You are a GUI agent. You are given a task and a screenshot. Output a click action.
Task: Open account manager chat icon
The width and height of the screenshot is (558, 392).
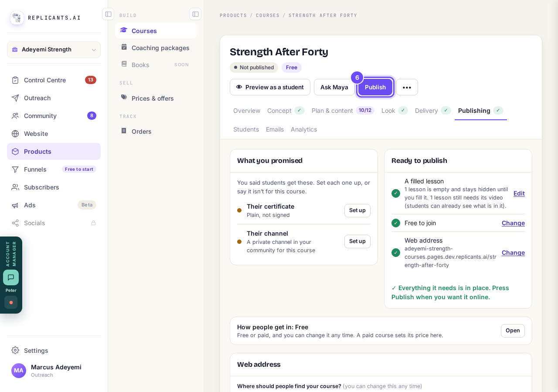click(x=11, y=277)
